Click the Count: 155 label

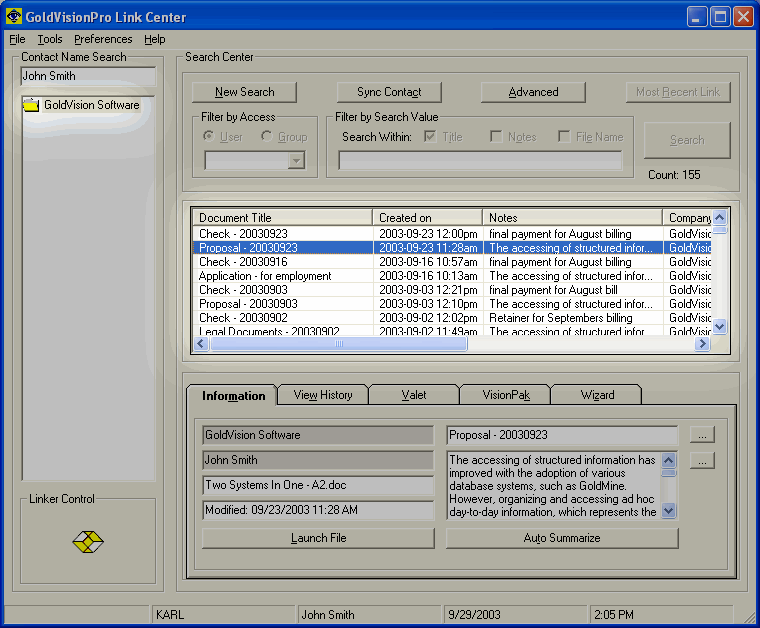[674, 175]
